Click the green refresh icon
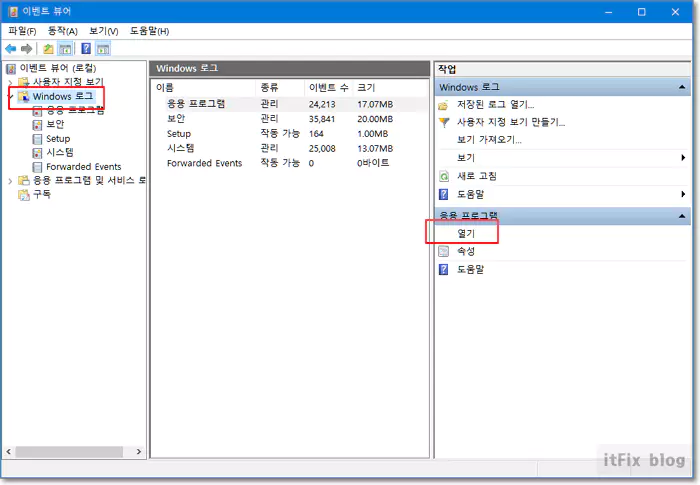This screenshot has width=700, height=485. pyautogui.click(x=444, y=176)
